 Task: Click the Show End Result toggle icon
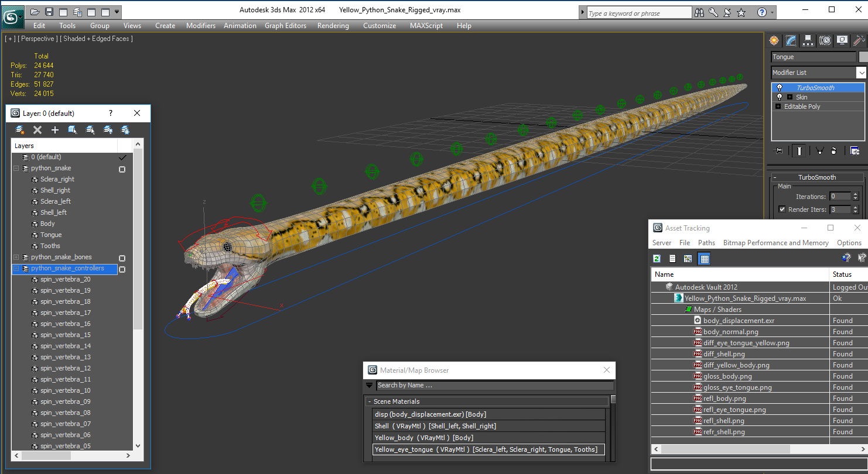799,151
